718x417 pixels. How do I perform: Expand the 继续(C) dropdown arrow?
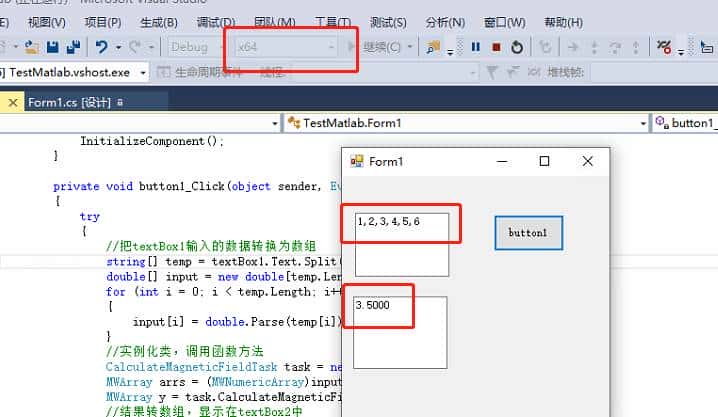point(410,47)
